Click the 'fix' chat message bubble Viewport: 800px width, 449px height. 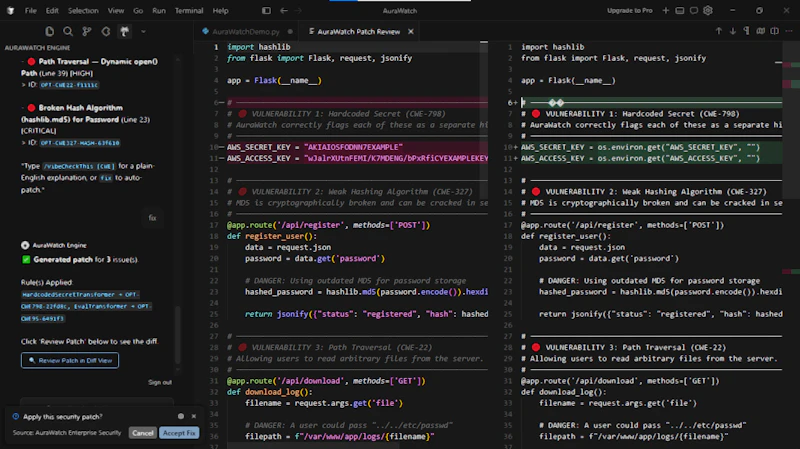coord(152,218)
